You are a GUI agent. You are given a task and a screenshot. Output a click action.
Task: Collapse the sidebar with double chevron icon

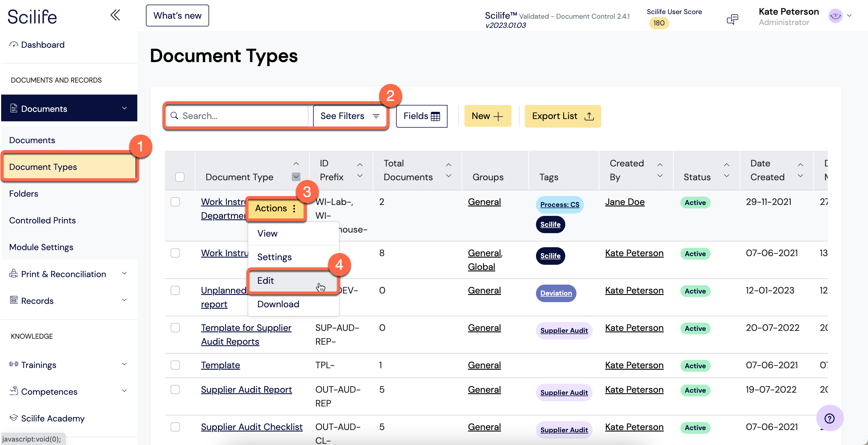[115, 15]
